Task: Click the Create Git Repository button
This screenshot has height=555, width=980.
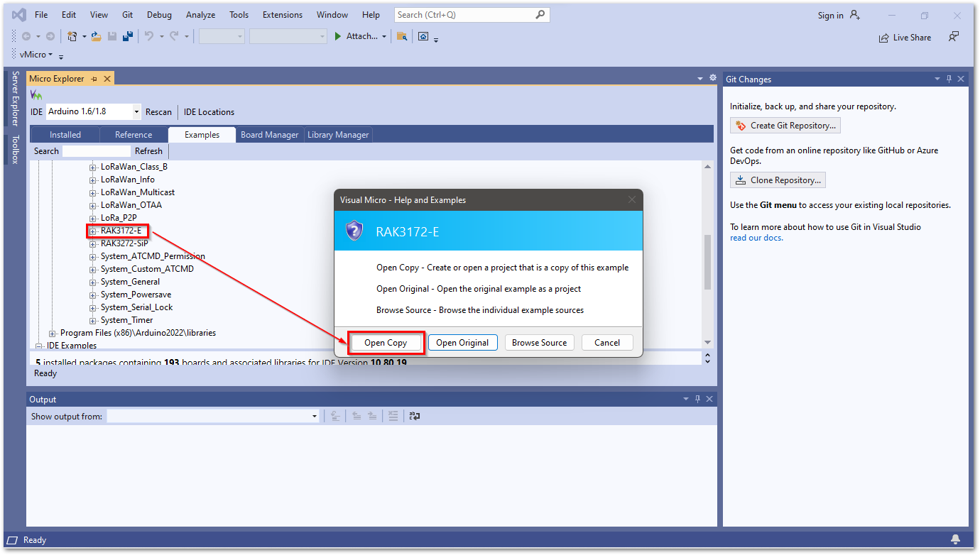Action: click(785, 126)
